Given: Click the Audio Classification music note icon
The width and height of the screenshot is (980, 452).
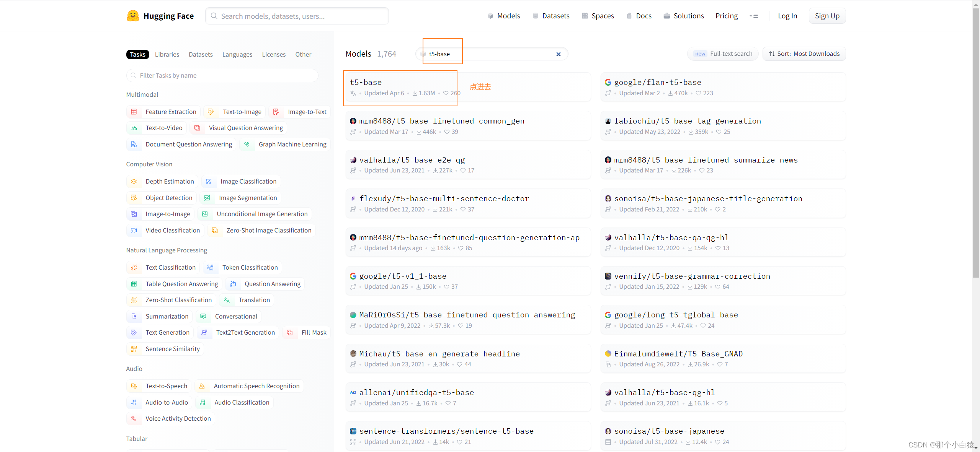Looking at the screenshot, I should click(203, 402).
